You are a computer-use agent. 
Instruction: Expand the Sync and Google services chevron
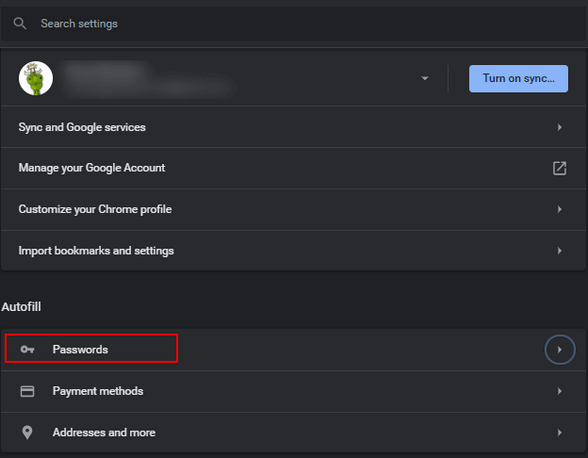560,127
